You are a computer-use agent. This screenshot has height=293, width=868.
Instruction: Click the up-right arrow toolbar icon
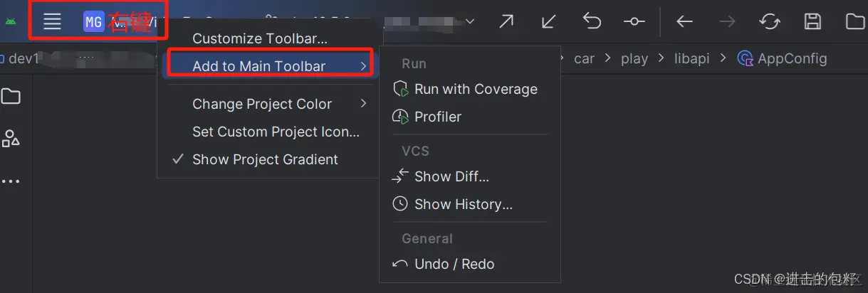506,21
